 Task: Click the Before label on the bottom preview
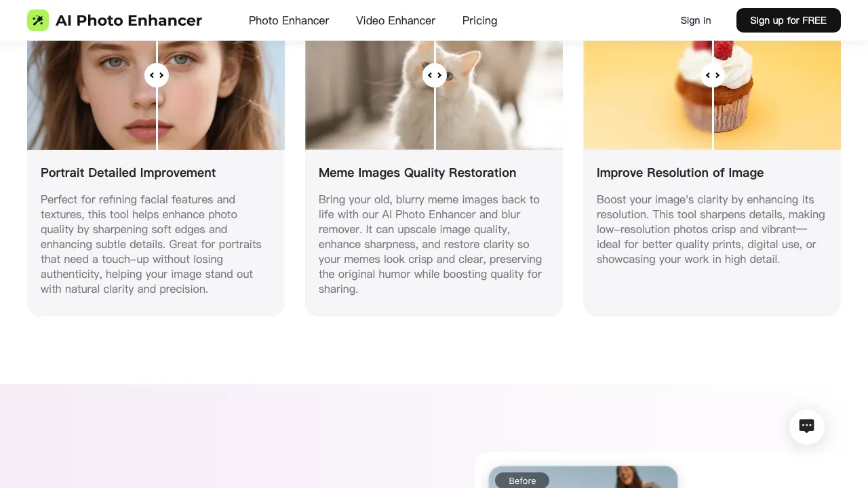click(522, 481)
